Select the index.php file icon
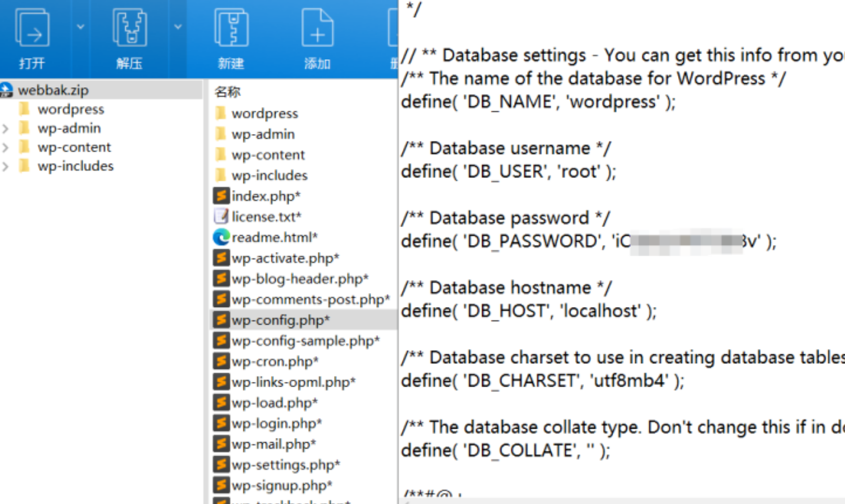 (x=221, y=196)
